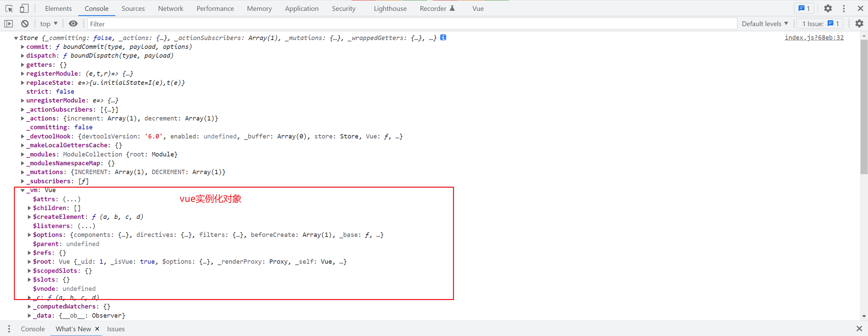Open the three-dot customize DevTools menu
Viewport: 868px width, 336px height.
(844, 8)
